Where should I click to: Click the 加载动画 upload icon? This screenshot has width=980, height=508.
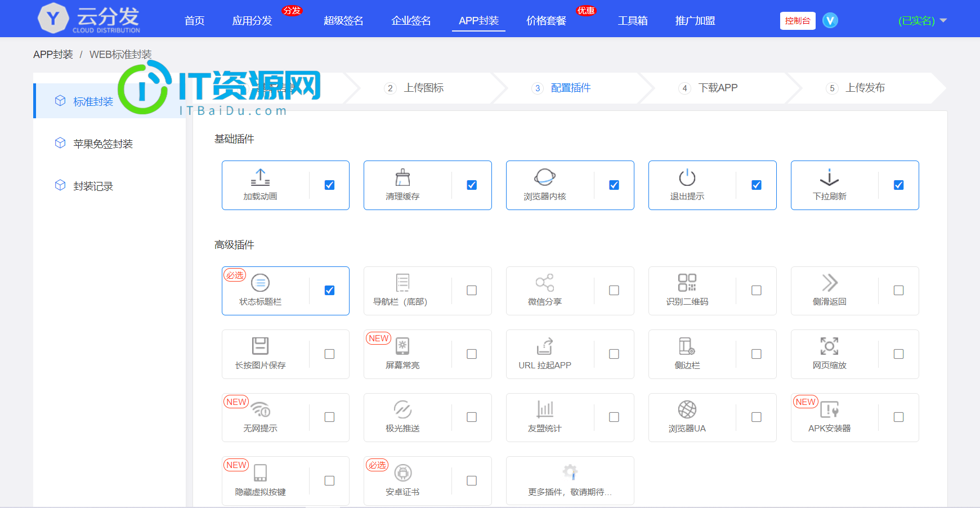click(x=260, y=177)
